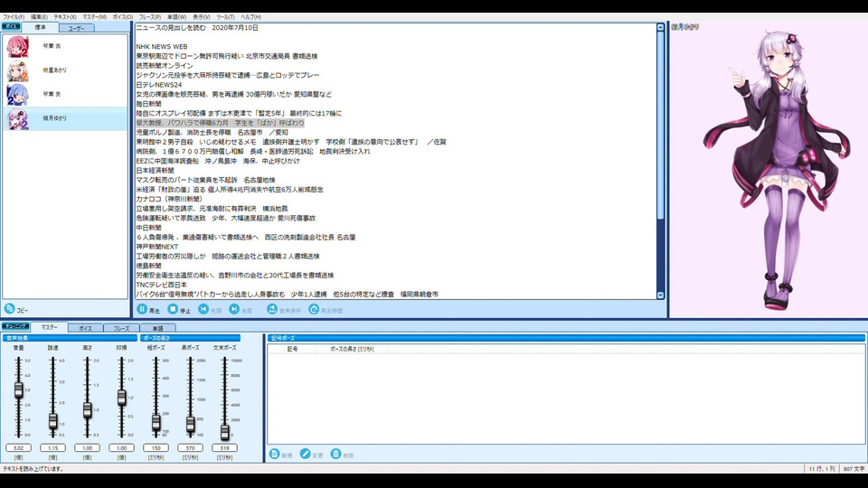Screen dimensions: 868x488
Task: Click the text editor vertical scrollbar thumb
Action: tap(660, 126)
